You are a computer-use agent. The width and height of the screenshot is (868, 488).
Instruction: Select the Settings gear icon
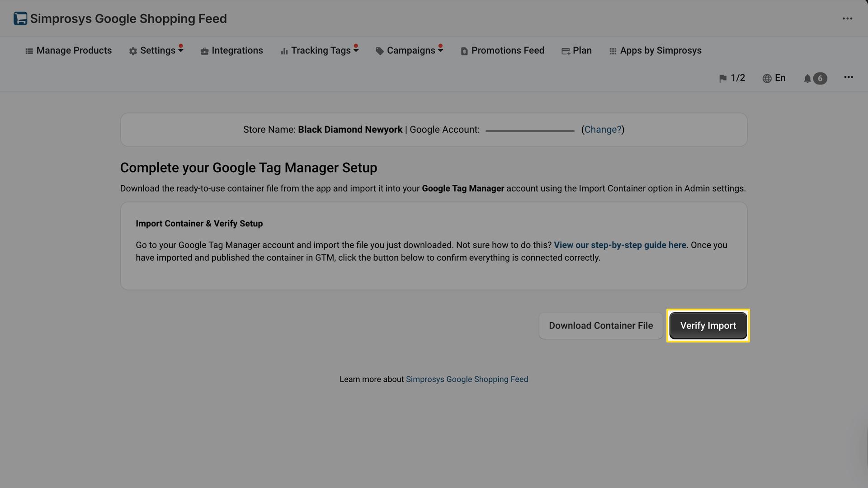(x=133, y=51)
